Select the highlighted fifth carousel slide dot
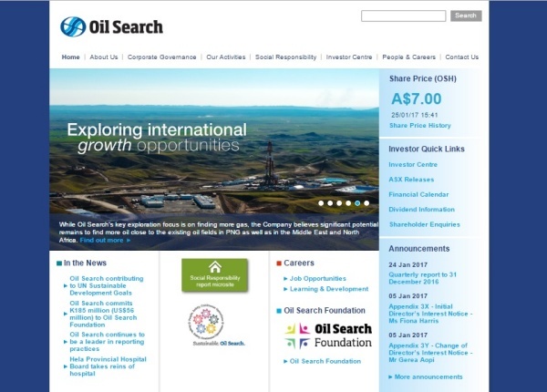 [x=357, y=203]
